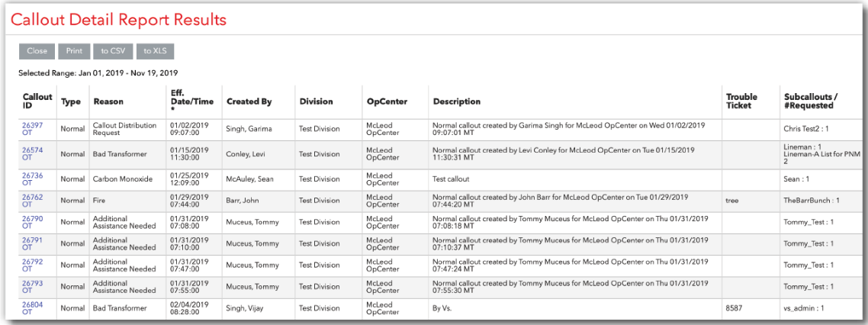The height and width of the screenshot is (325, 868).
Task: Open callout ID 26790 link
Action: 31,218
